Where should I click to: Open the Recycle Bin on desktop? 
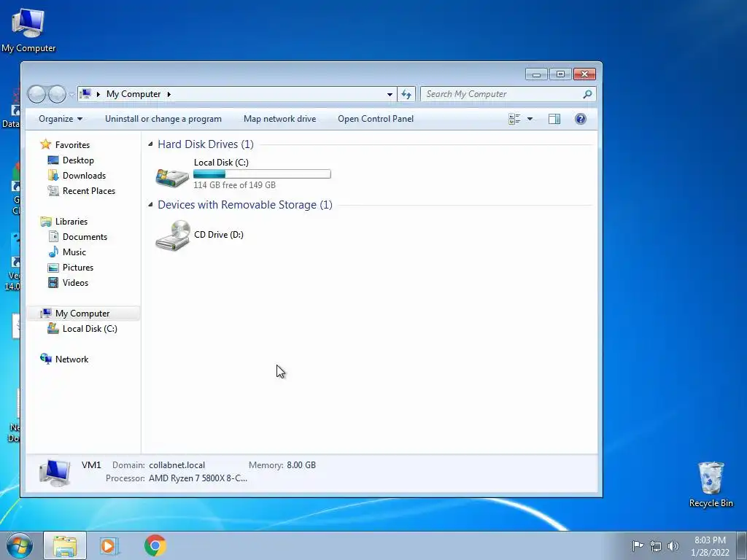(711, 484)
